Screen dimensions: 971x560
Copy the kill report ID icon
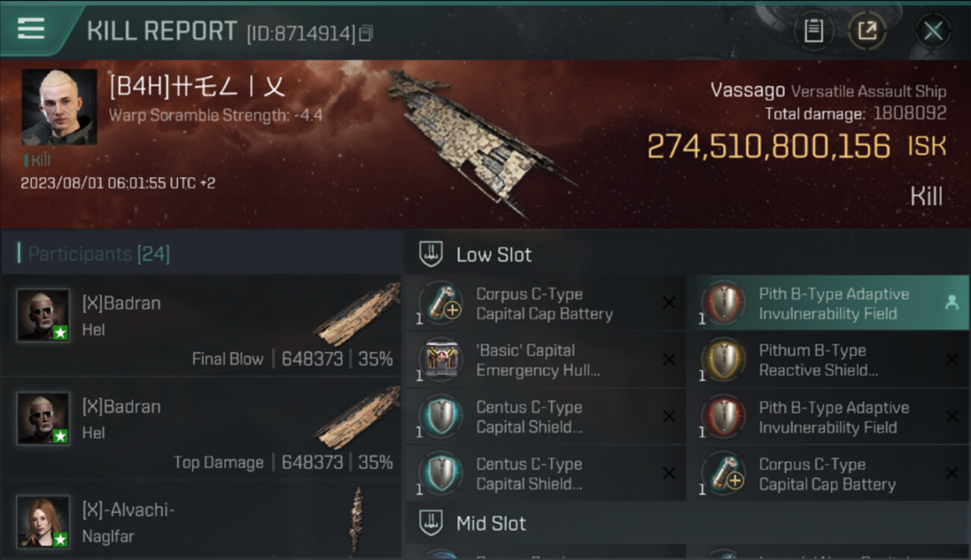click(x=366, y=33)
